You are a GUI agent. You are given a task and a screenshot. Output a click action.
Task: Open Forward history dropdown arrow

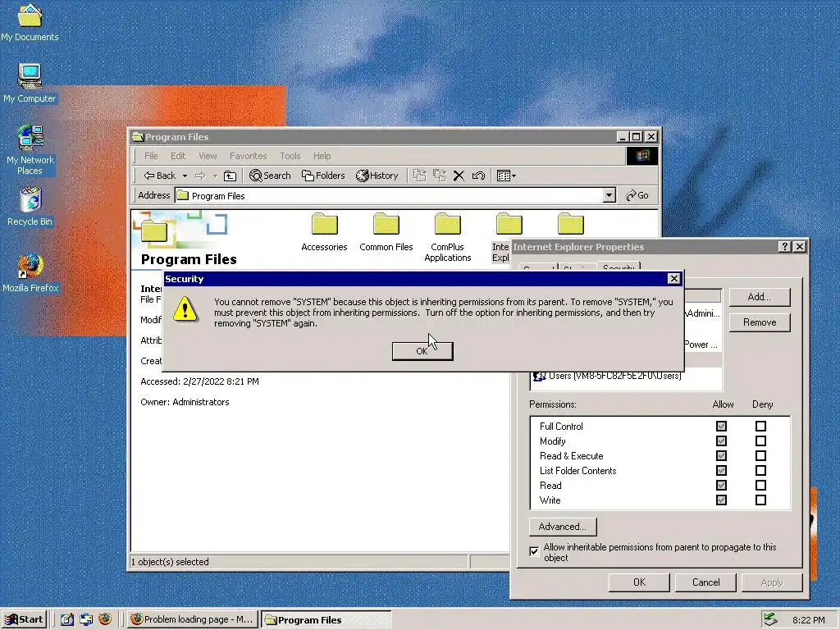click(x=216, y=176)
